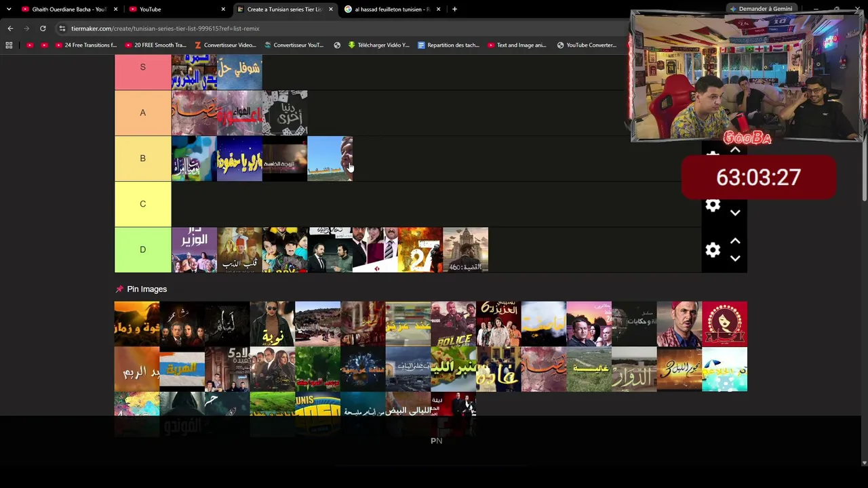Close the al hassad feuilleton tunisien tab
The image size is (868, 488).
pyautogui.click(x=438, y=9)
